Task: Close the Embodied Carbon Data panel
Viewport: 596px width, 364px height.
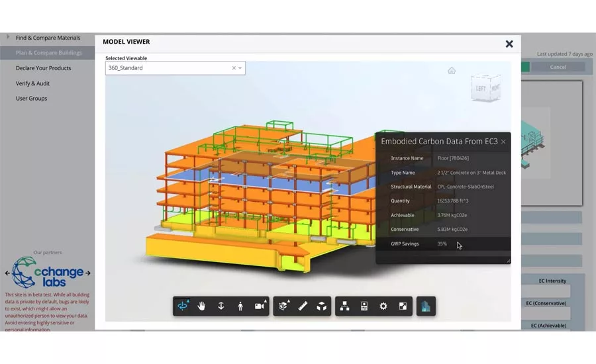Action: 503,142
